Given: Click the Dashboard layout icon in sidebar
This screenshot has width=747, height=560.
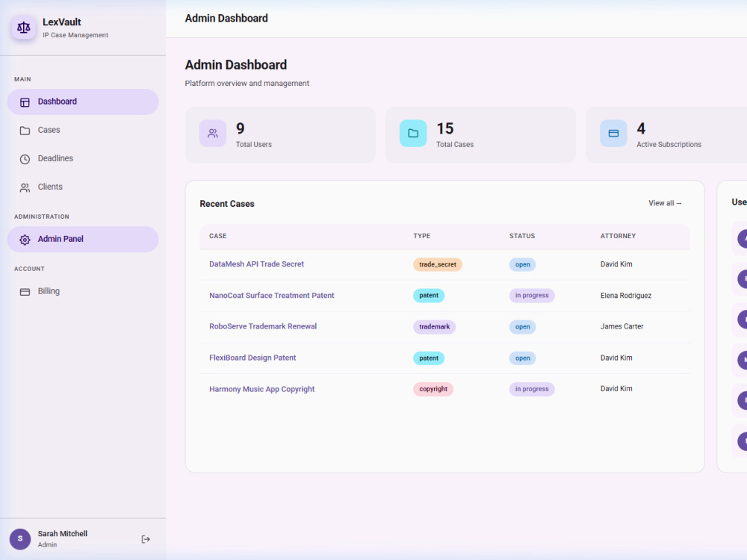Looking at the screenshot, I should point(25,102).
